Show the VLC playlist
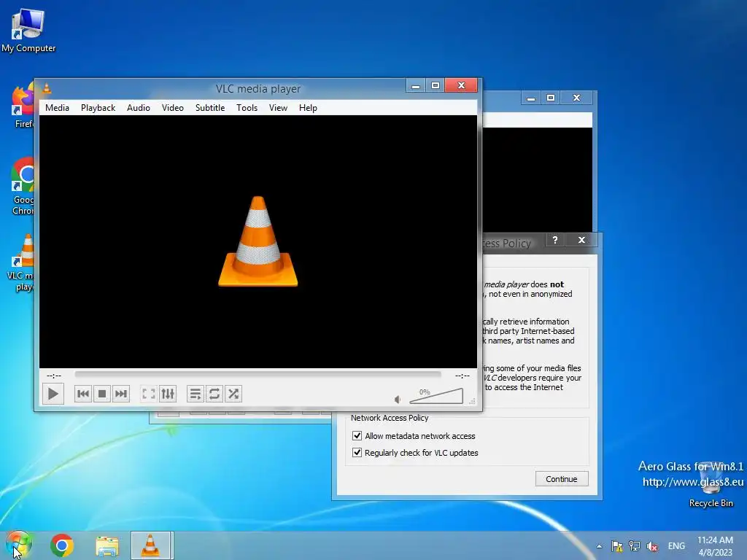 (x=196, y=394)
